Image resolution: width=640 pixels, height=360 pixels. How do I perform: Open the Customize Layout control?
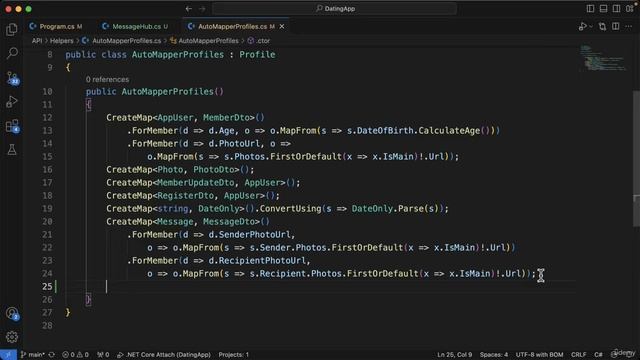click(630, 9)
